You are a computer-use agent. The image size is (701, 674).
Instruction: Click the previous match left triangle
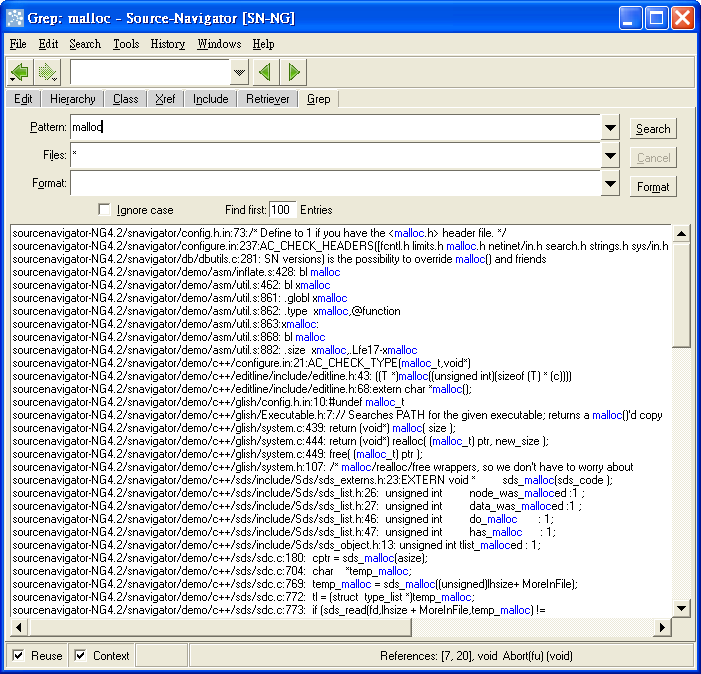(264, 72)
